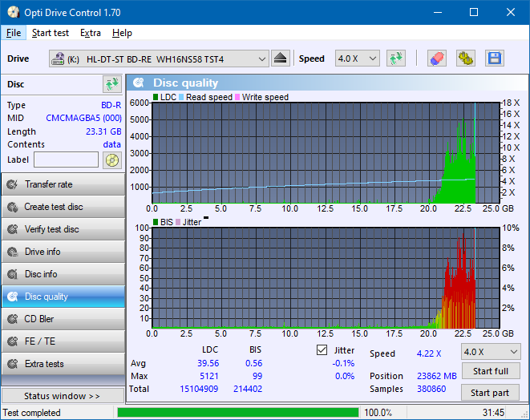This screenshot has height=420, width=530.
Task: Save results with the floppy disk icon
Action: click(x=495, y=59)
